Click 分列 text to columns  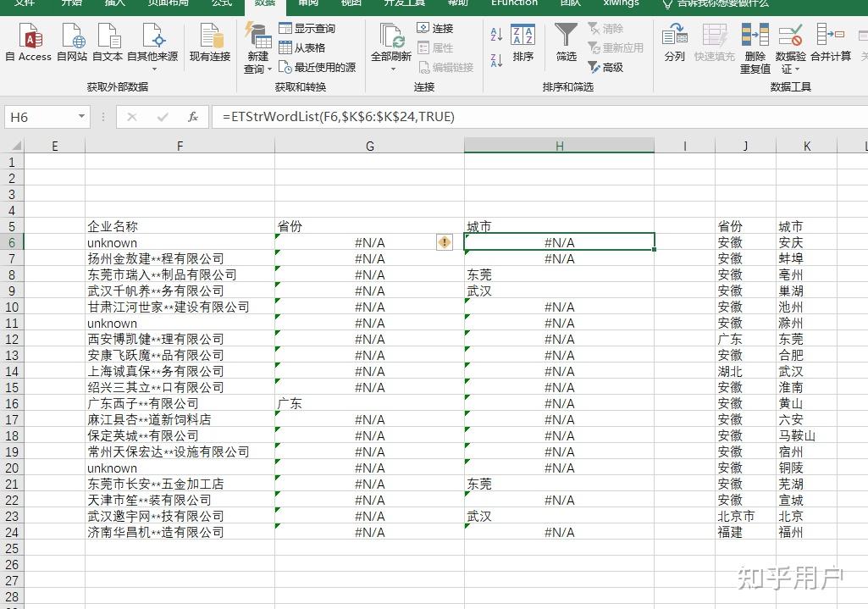(x=674, y=42)
